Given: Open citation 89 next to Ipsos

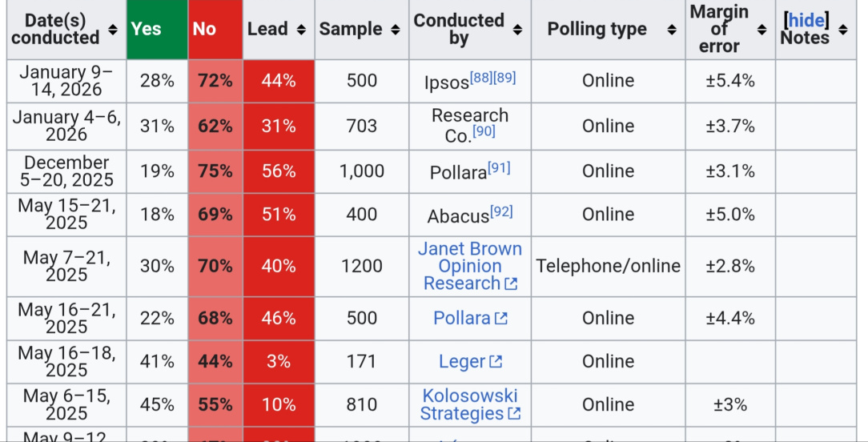Looking at the screenshot, I should coord(504,77).
